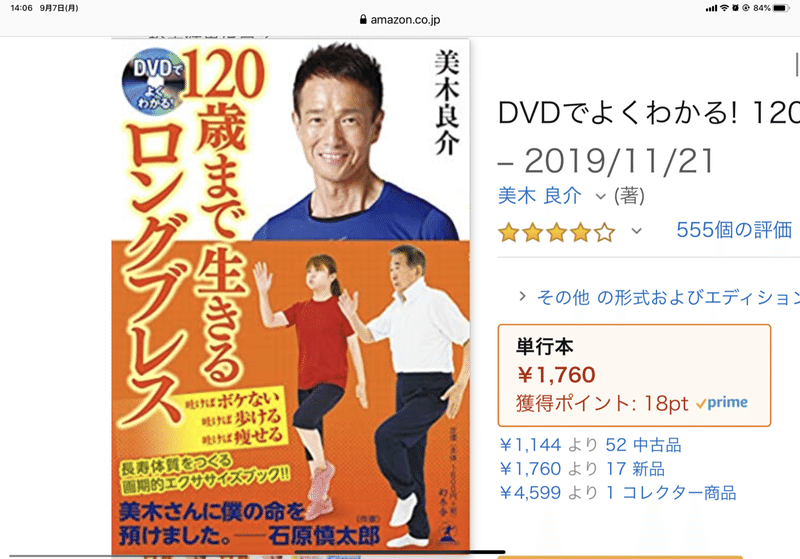This screenshot has width=800, height=559.
Task: Click the prime badge checkmark logo
Action: coord(721,402)
